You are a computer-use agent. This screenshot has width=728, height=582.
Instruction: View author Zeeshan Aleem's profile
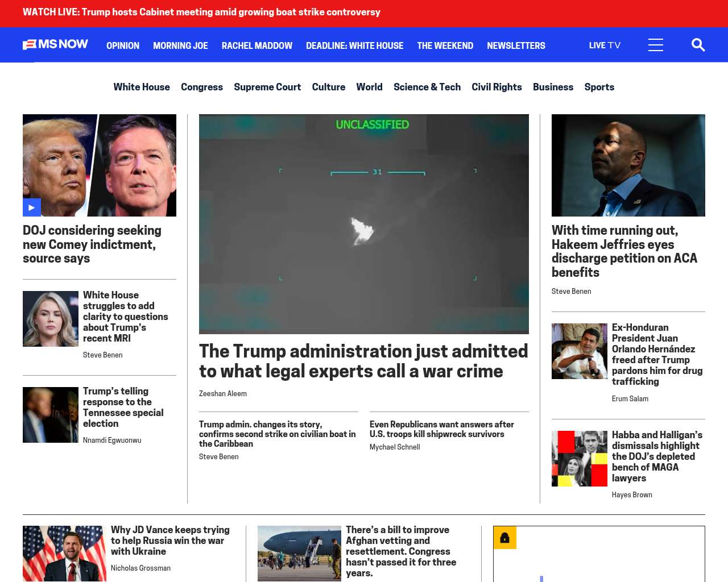point(223,394)
